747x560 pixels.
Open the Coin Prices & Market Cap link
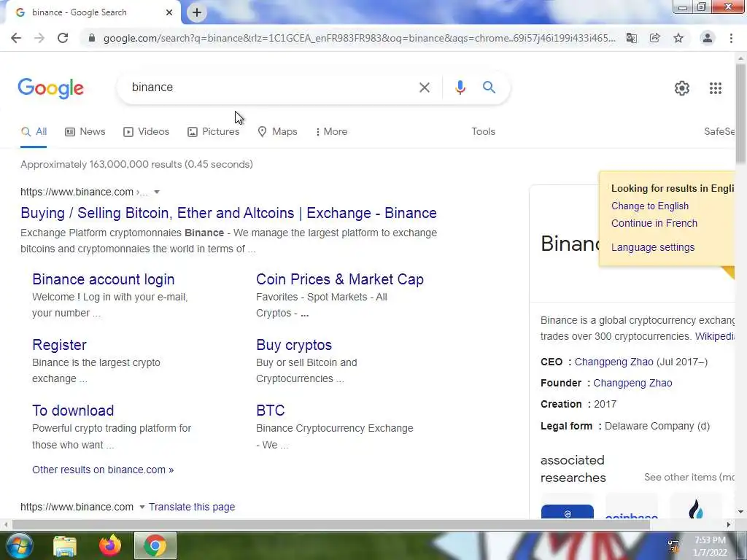tap(340, 279)
